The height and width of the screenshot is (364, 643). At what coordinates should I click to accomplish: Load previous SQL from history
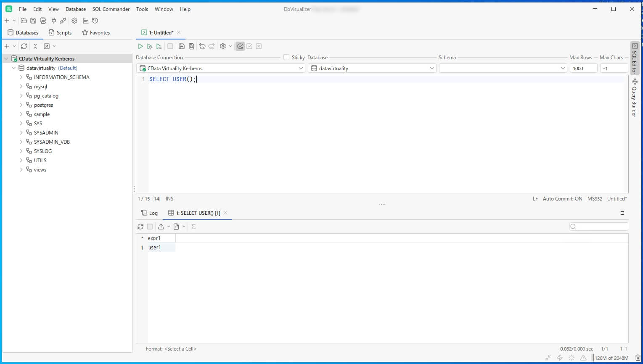(x=202, y=46)
